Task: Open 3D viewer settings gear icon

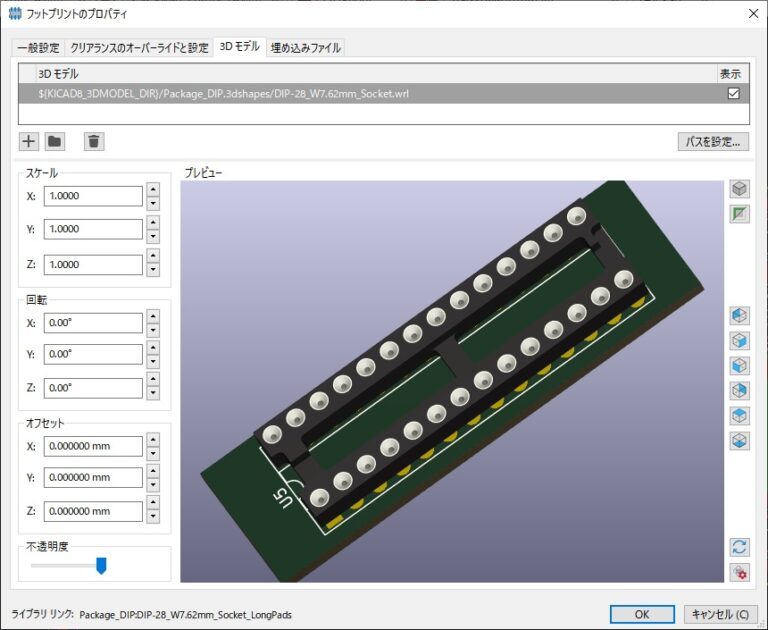Action: pyautogui.click(x=740, y=572)
